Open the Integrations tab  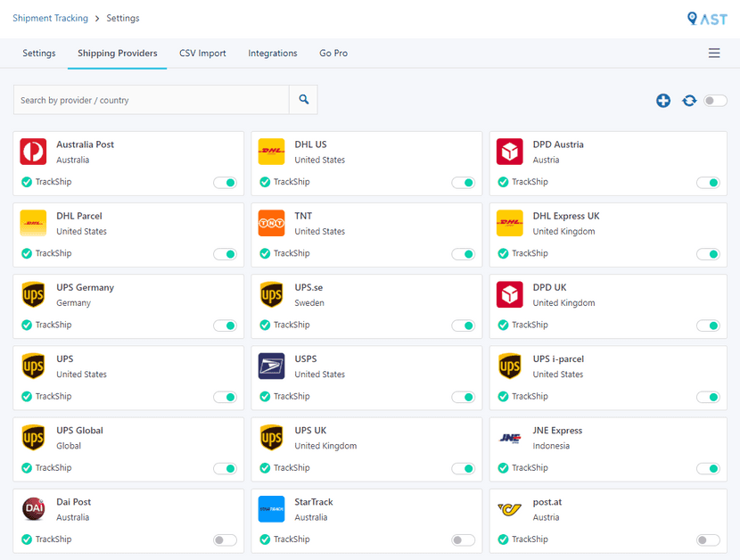[x=273, y=54]
